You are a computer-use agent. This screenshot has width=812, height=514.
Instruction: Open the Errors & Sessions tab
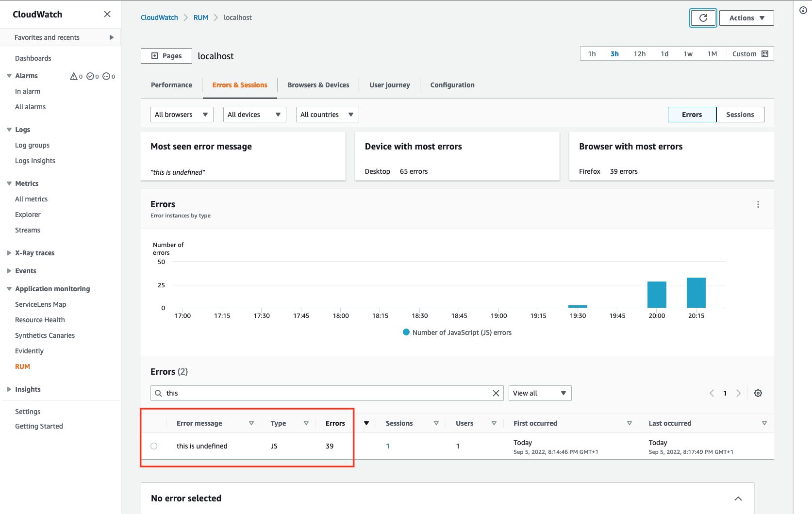240,85
